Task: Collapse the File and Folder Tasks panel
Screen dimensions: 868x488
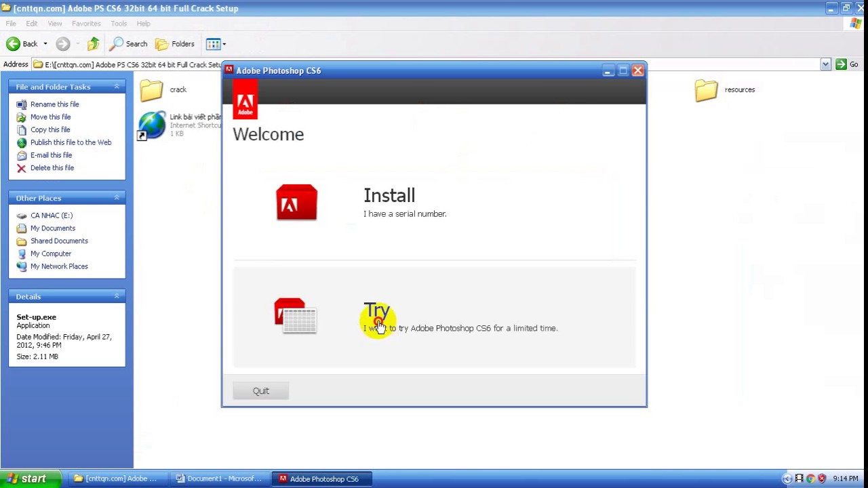Action: 116,87
